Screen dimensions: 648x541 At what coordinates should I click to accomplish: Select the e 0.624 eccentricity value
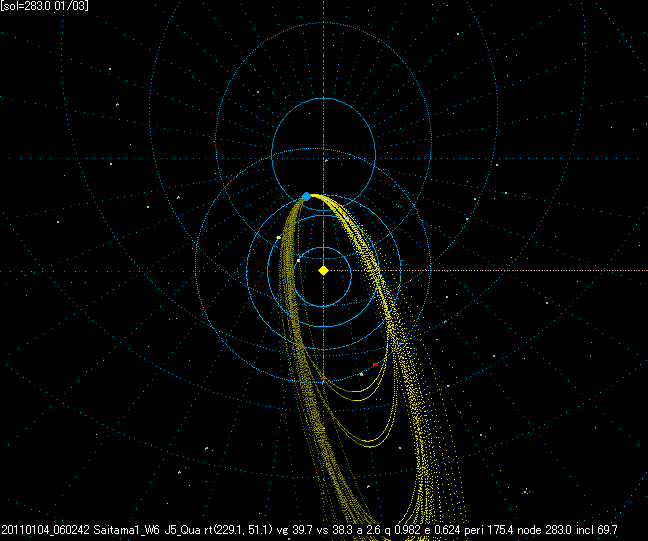point(443,530)
